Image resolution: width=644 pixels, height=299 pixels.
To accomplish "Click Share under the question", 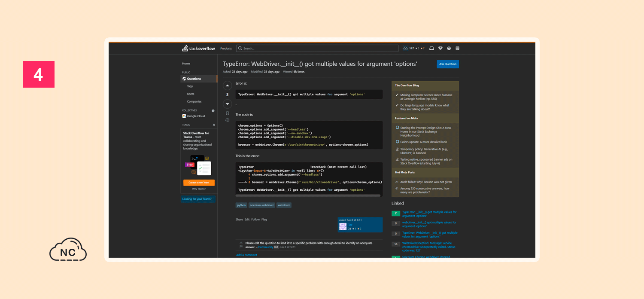I will pyautogui.click(x=239, y=220).
